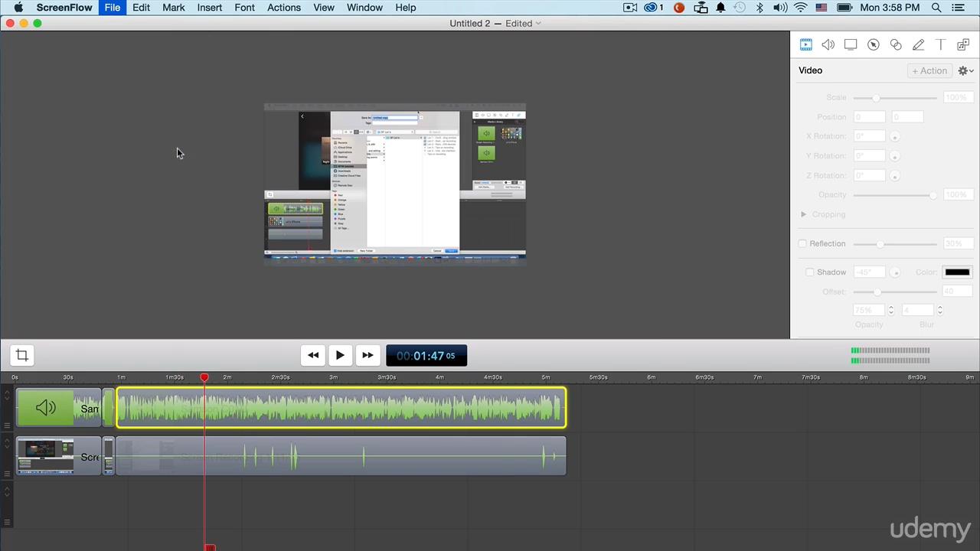The image size is (980, 551).
Task: Open the Edit menu
Action: [x=141, y=8]
